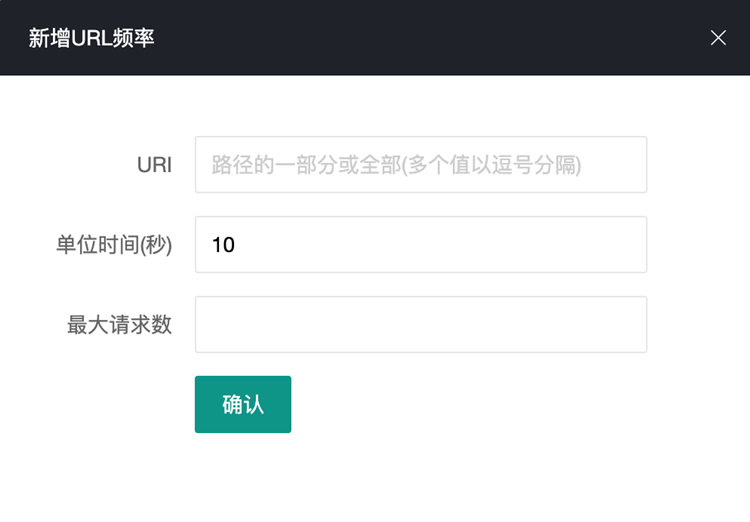750x522 pixels.
Task: Dismiss the dialog with the X icon
Action: click(x=718, y=38)
